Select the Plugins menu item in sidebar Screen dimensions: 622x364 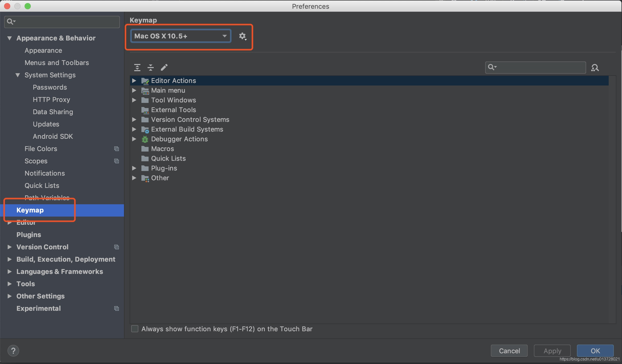point(28,234)
